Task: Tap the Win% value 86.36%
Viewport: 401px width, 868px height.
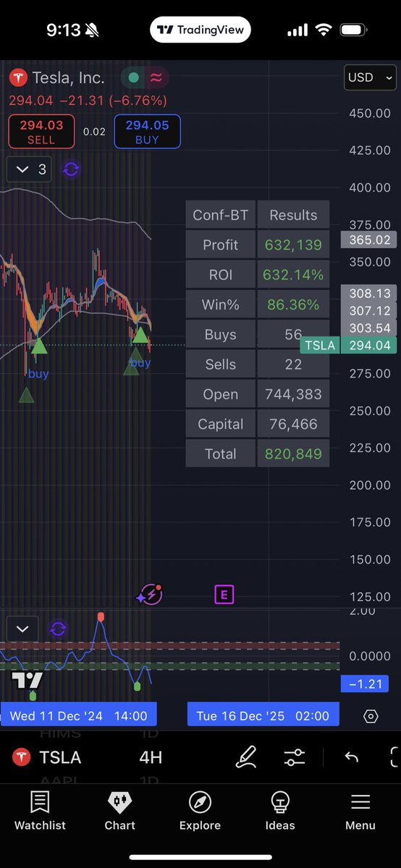Action: [293, 305]
